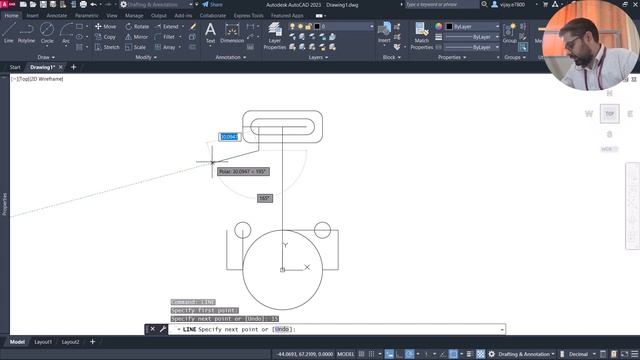
Task: Add a new drawing tab
Action: pyautogui.click(x=73, y=67)
